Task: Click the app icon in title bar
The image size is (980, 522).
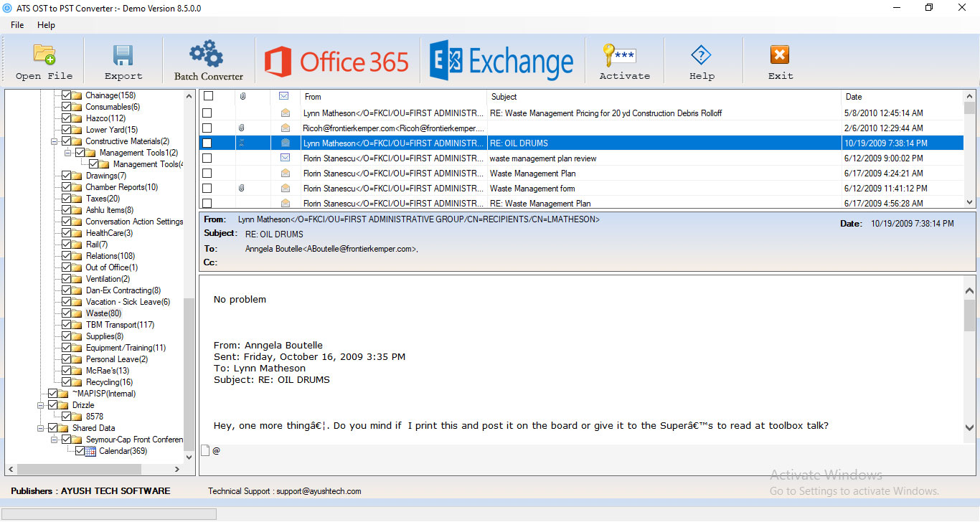Action: click(x=7, y=8)
